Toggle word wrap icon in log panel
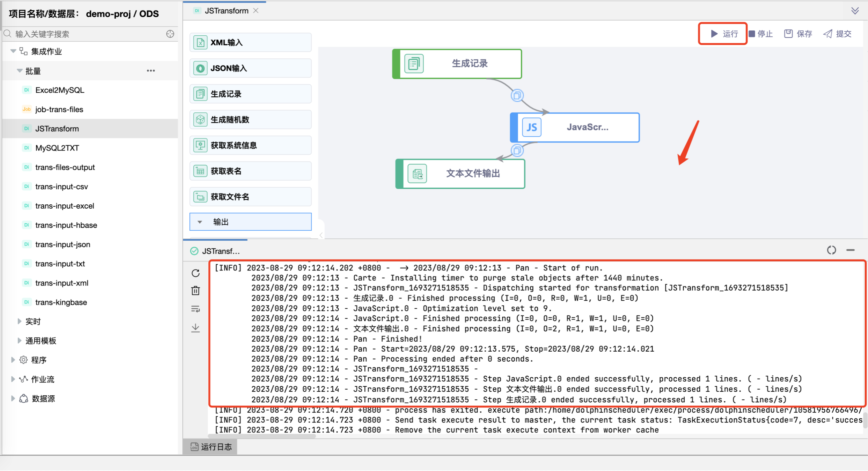Image resolution: width=868 pixels, height=471 pixels. [195, 309]
